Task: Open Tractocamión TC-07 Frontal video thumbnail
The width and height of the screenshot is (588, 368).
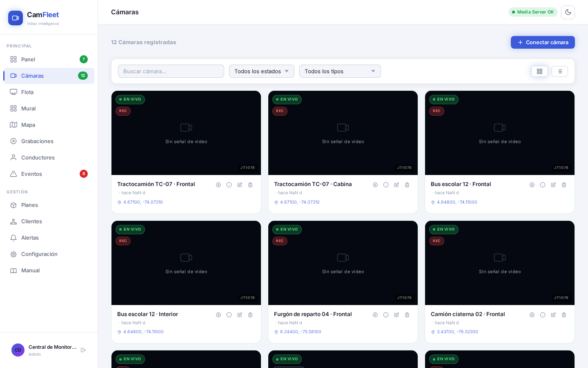Action: pyautogui.click(x=186, y=133)
